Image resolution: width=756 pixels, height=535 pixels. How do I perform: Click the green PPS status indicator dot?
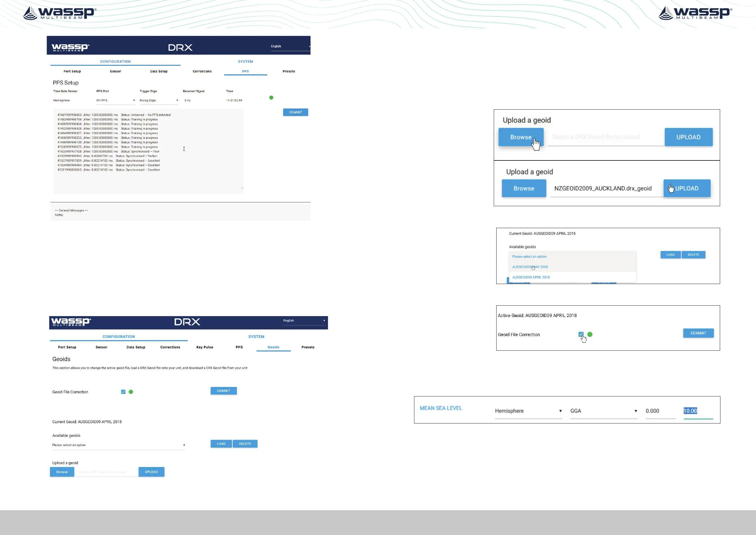(271, 98)
